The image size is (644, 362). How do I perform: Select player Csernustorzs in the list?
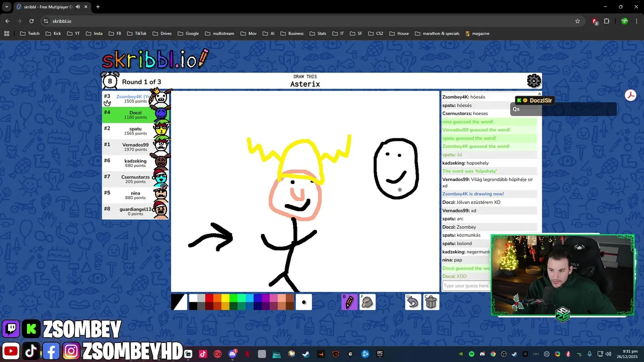click(x=136, y=179)
